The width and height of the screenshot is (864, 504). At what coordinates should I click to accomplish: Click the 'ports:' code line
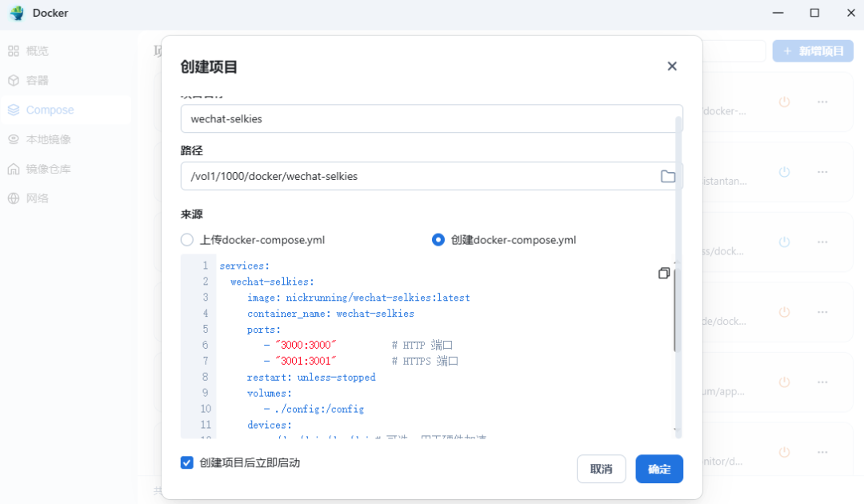pyautogui.click(x=264, y=330)
